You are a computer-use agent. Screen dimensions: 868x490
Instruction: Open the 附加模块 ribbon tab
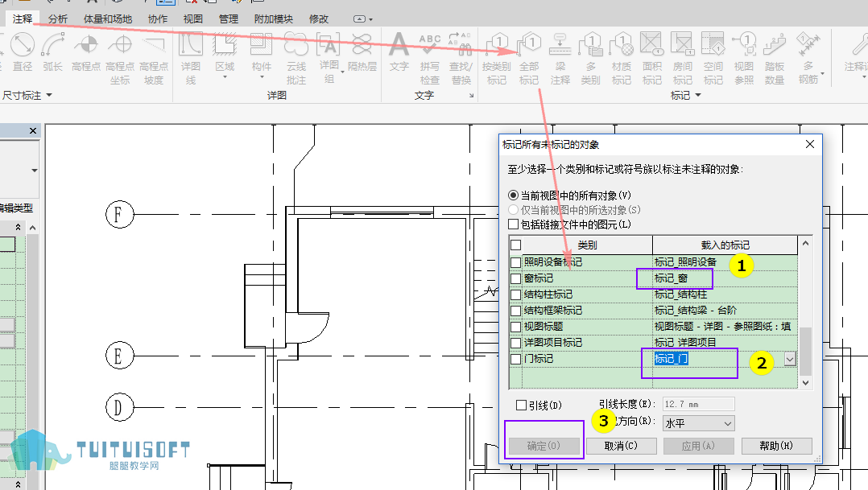pyautogui.click(x=274, y=19)
